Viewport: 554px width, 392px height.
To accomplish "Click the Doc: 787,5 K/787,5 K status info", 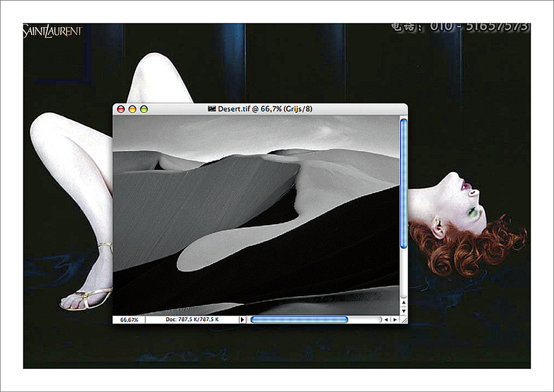I will (192, 319).
